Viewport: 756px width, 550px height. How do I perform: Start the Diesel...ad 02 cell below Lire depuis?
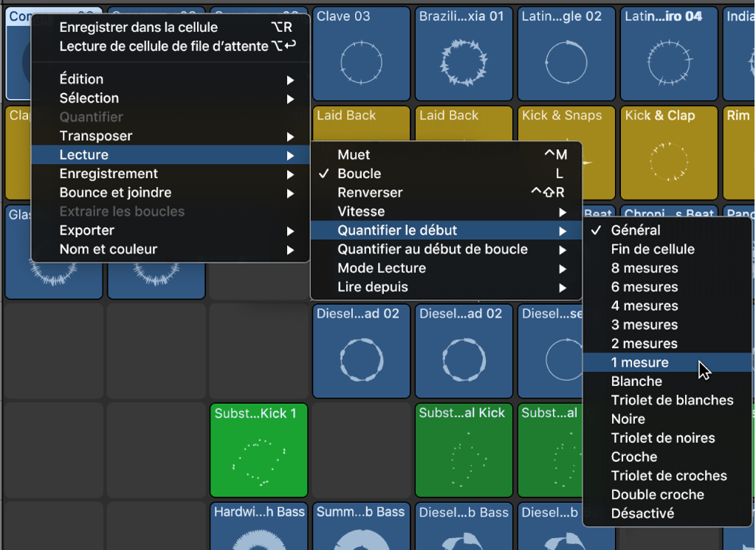pos(361,351)
